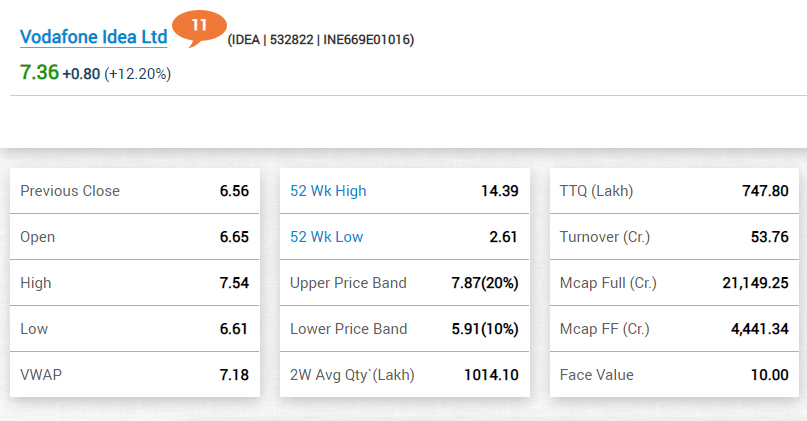
Task: Open the 52 Wk Low link
Action: 326,237
